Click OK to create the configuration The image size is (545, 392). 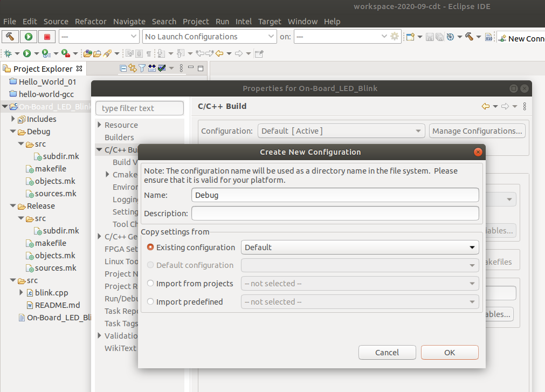click(x=450, y=353)
